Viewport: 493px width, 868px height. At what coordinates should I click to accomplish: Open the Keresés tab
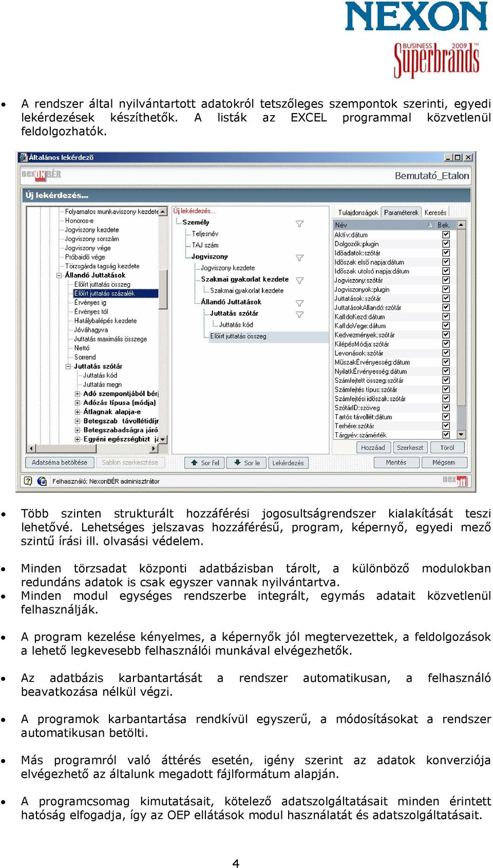click(435, 212)
